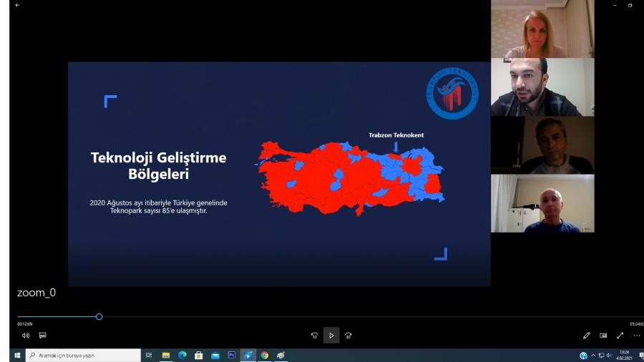644x362 pixels.
Task: Click the pencil edit icon
Action: [x=587, y=335]
